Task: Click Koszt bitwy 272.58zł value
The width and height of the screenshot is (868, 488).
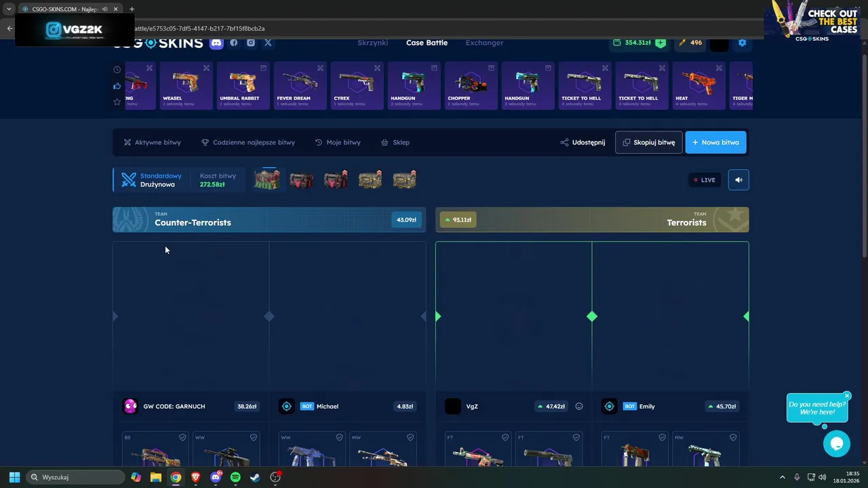Action: tap(212, 184)
